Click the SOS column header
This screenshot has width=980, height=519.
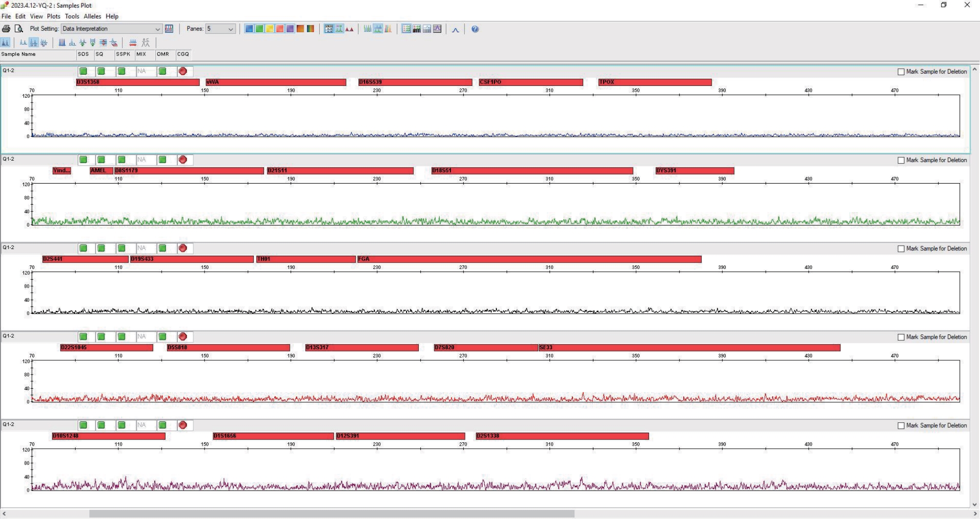85,55
